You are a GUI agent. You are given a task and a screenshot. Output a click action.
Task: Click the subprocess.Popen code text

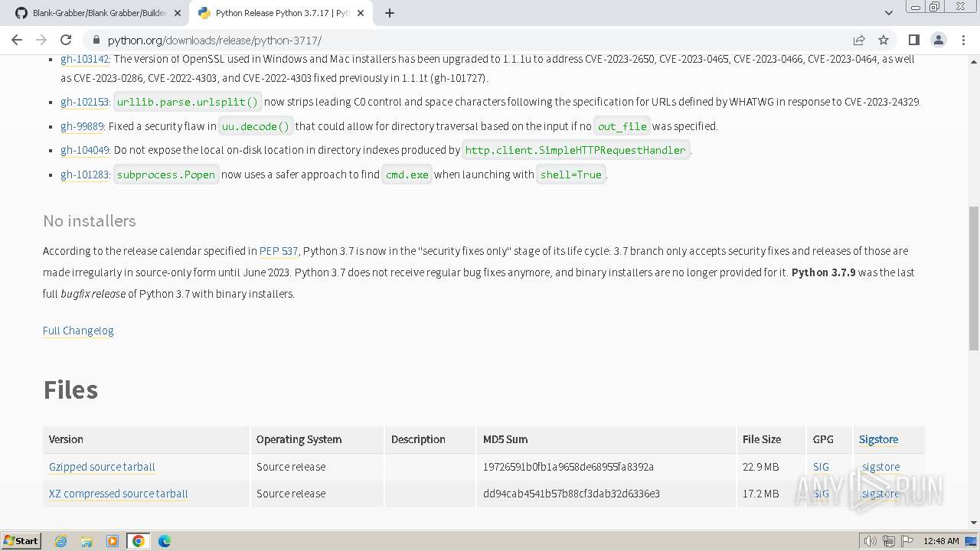(166, 174)
